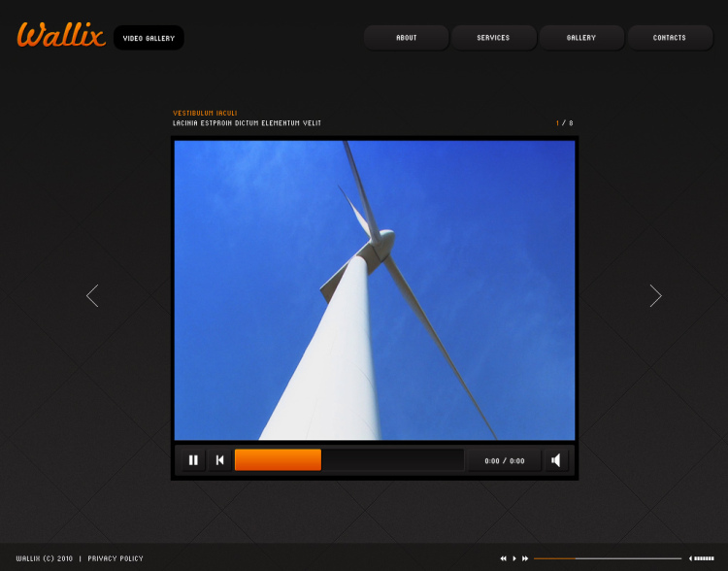
Task: Go to next video with right arrow
Action: 655,295
